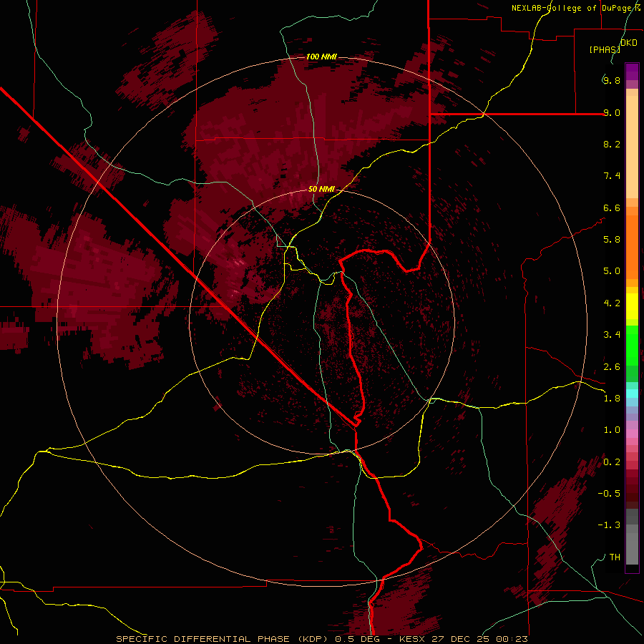Click the 6.6 scale value
This screenshot has height=644, width=644.
pos(612,208)
